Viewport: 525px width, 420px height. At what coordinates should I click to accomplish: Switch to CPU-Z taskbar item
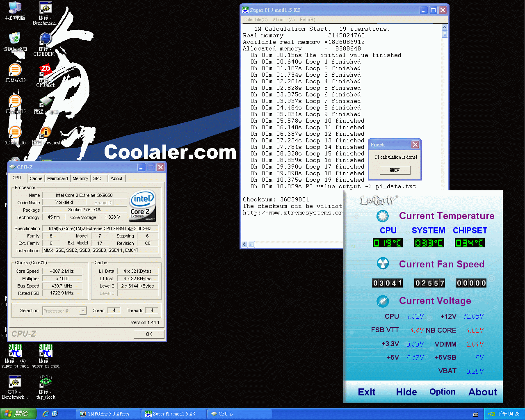click(x=239, y=414)
